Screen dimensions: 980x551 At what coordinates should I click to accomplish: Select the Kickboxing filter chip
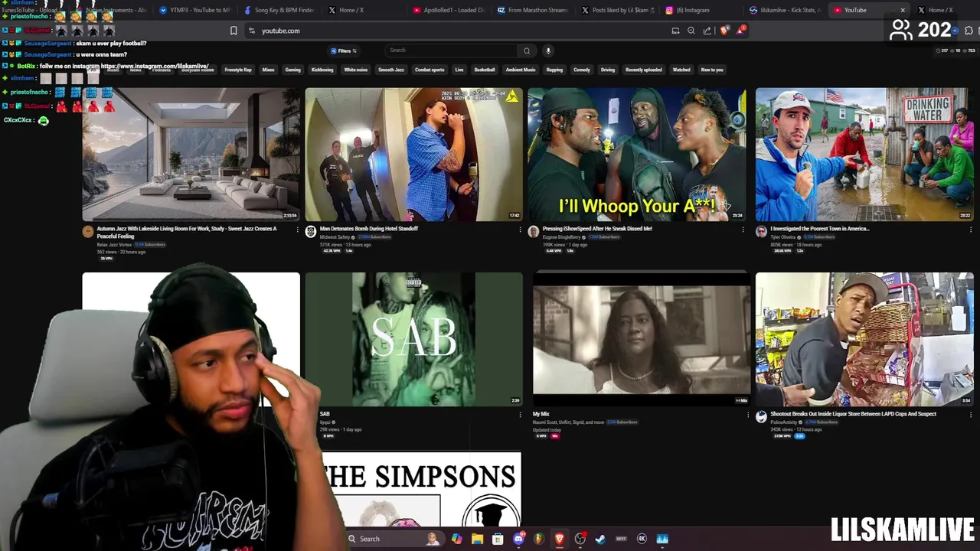[322, 70]
